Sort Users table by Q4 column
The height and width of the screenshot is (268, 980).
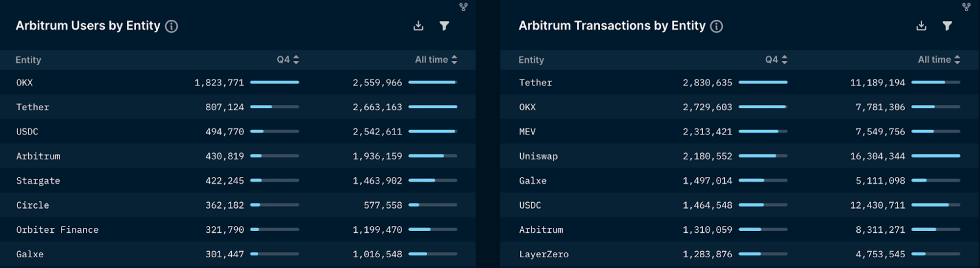288,60
